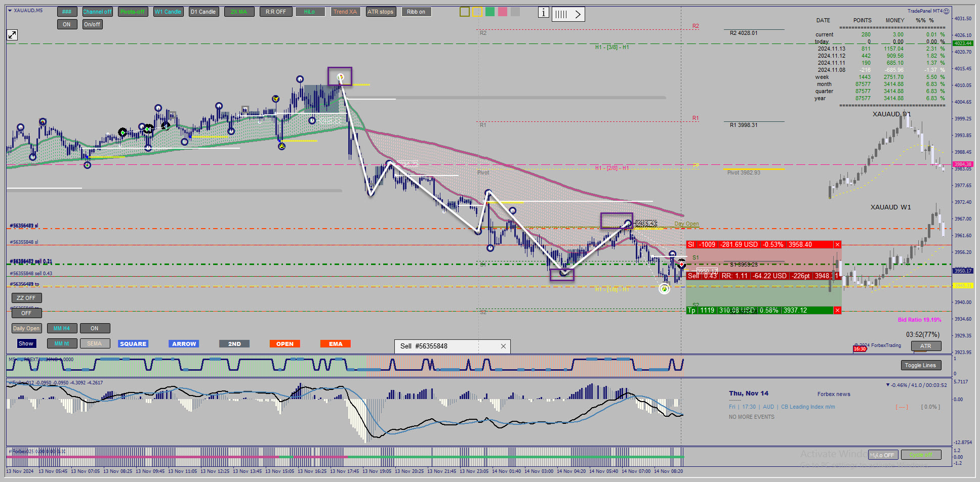This screenshot has height=482, width=980.
Task: Enable the 2X MA button
Action: pos(239,12)
